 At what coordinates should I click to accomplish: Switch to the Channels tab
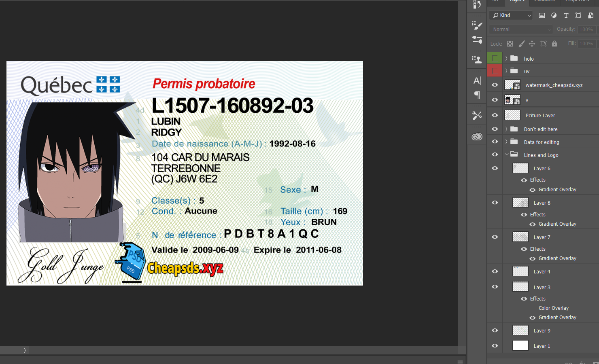pos(544,1)
